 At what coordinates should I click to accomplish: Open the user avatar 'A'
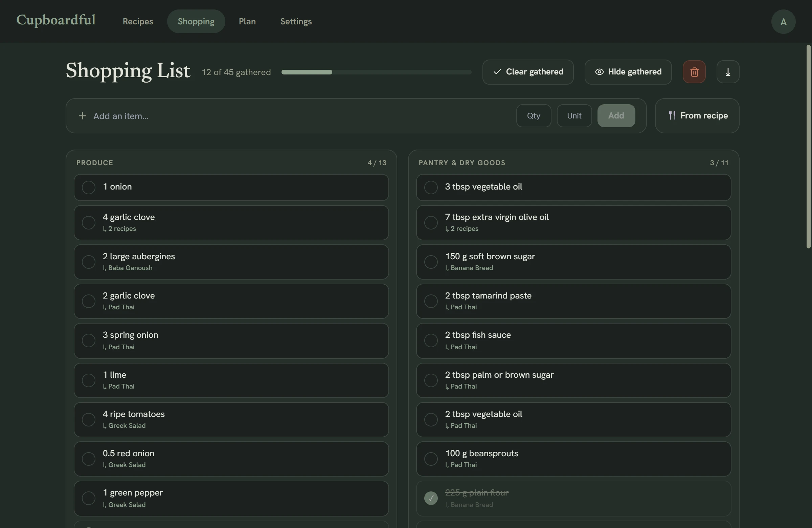pyautogui.click(x=783, y=22)
